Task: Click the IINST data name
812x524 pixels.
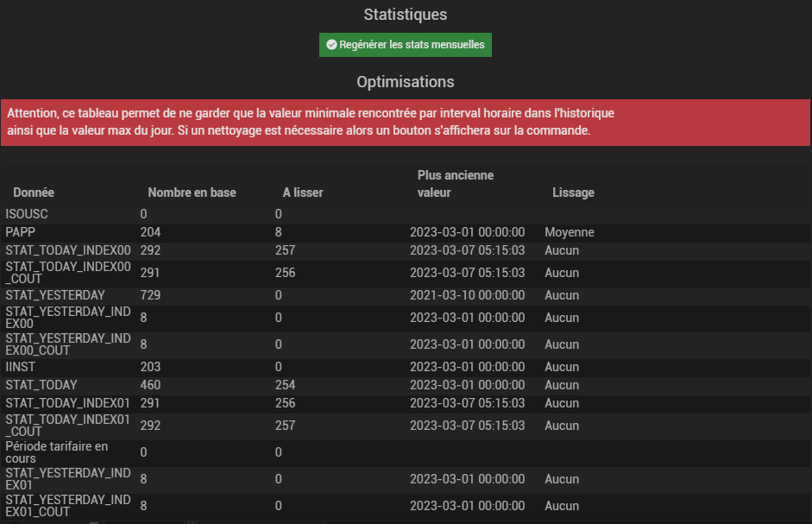Action: (20, 367)
